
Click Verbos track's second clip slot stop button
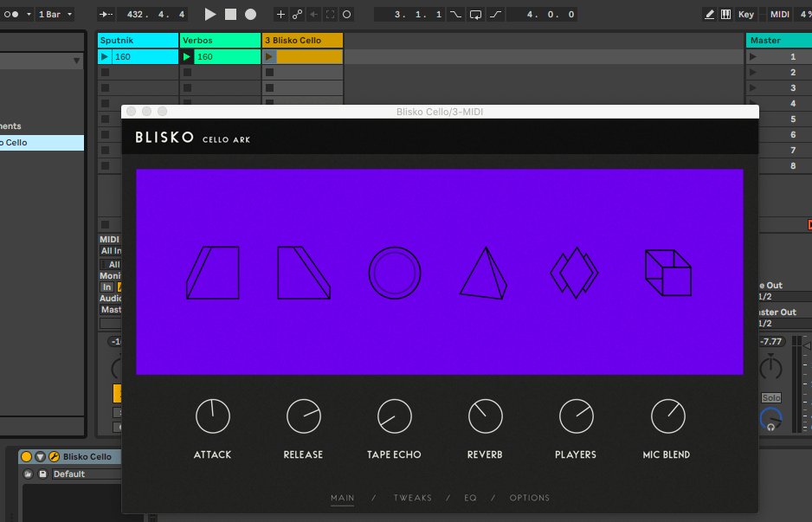pyautogui.click(x=188, y=73)
